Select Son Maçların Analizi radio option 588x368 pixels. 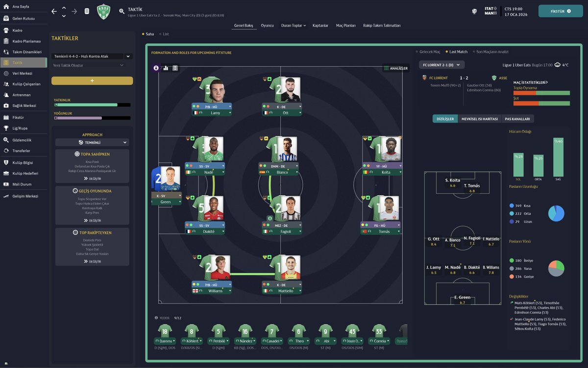490,52
